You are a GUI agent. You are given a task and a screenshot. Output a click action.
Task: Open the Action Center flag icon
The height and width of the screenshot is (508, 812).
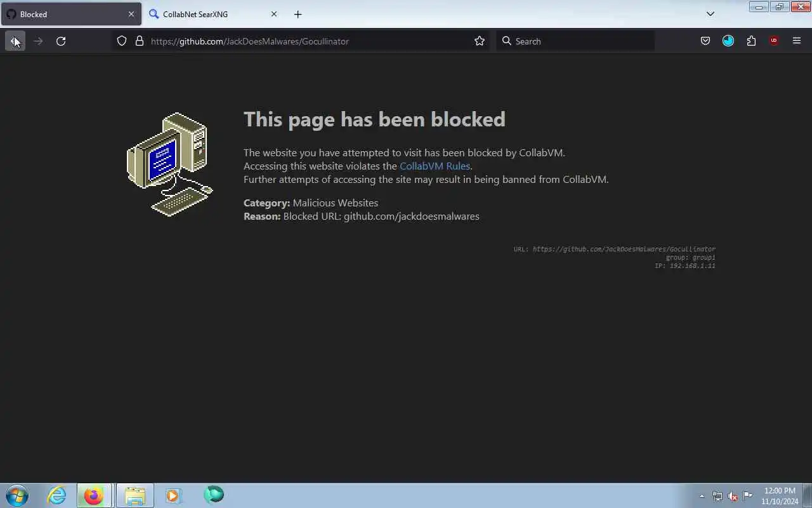tap(748, 496)
